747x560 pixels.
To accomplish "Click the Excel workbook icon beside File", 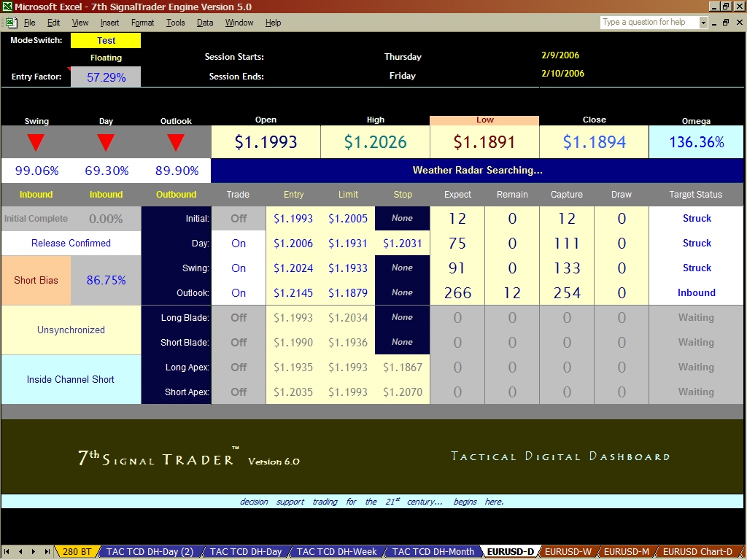I will tap(11, 23).
